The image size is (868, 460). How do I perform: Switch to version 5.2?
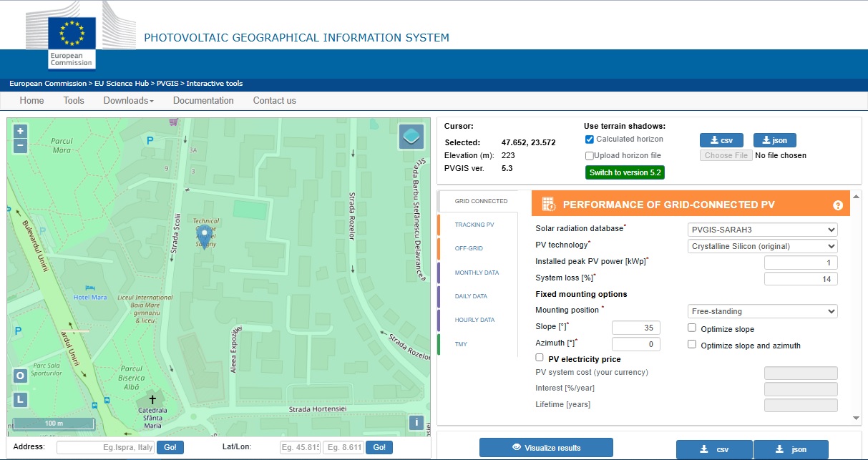[x=625, y=172]
